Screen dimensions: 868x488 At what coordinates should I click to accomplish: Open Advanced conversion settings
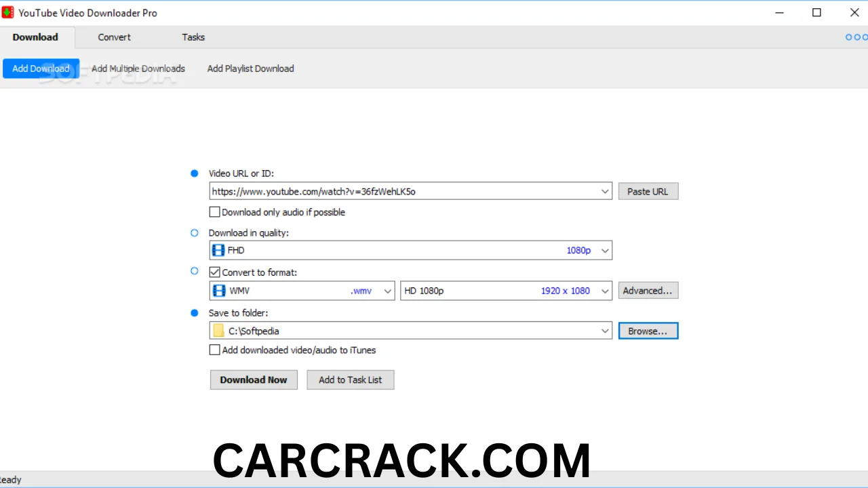pos(648,291)
